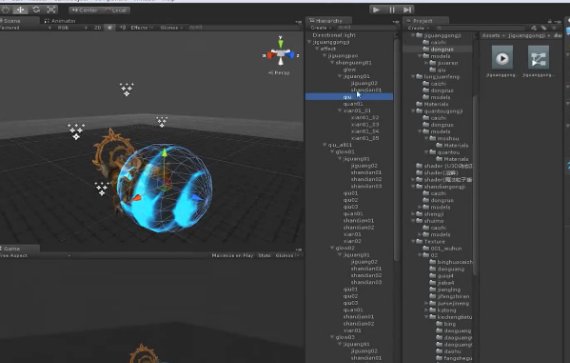
Task: Click the kechengtietu folder icon
Action: coord(432,317)
